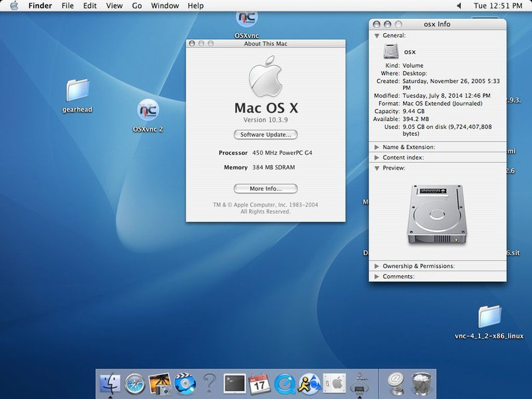Open QuickTime Player in the Dock
Viewport: 532px width, 399px height.
(x=285, y=384)
